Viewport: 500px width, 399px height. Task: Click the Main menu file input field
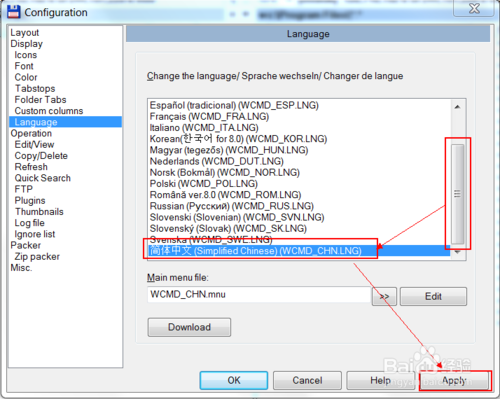259,295
